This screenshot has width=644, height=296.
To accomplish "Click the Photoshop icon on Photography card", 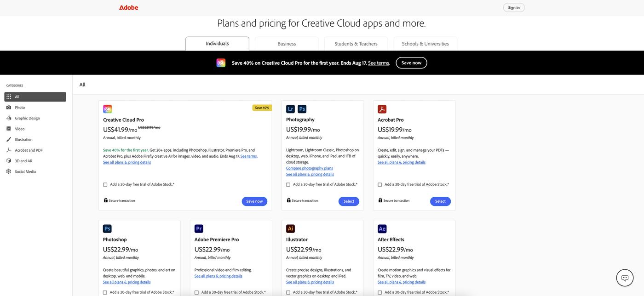I will [x=302, y=109].
